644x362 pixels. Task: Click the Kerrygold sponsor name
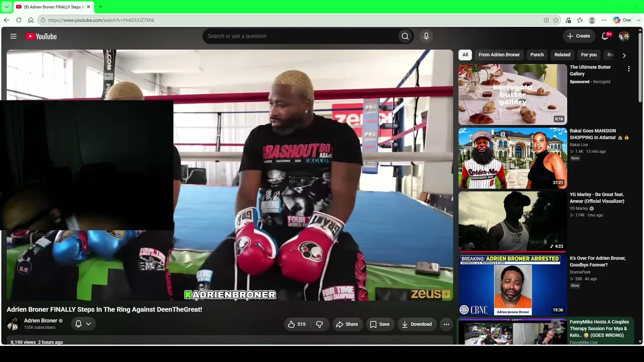coord(602,81)
